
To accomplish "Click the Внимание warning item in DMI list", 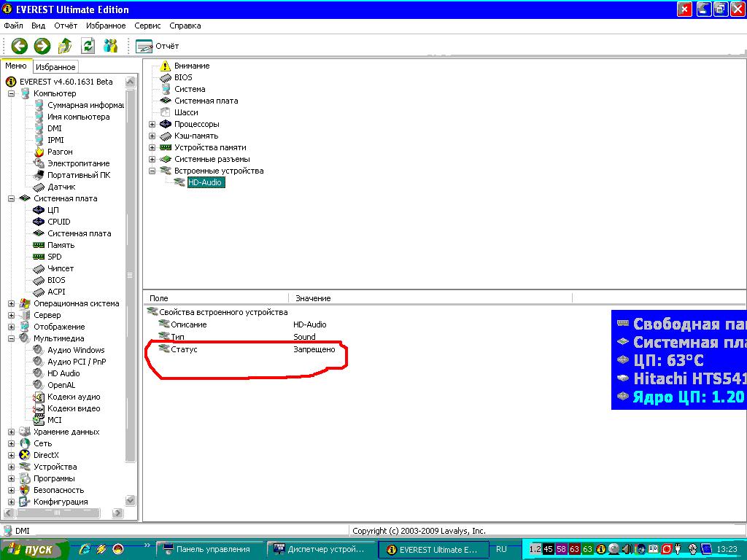I will pos(191,66).
